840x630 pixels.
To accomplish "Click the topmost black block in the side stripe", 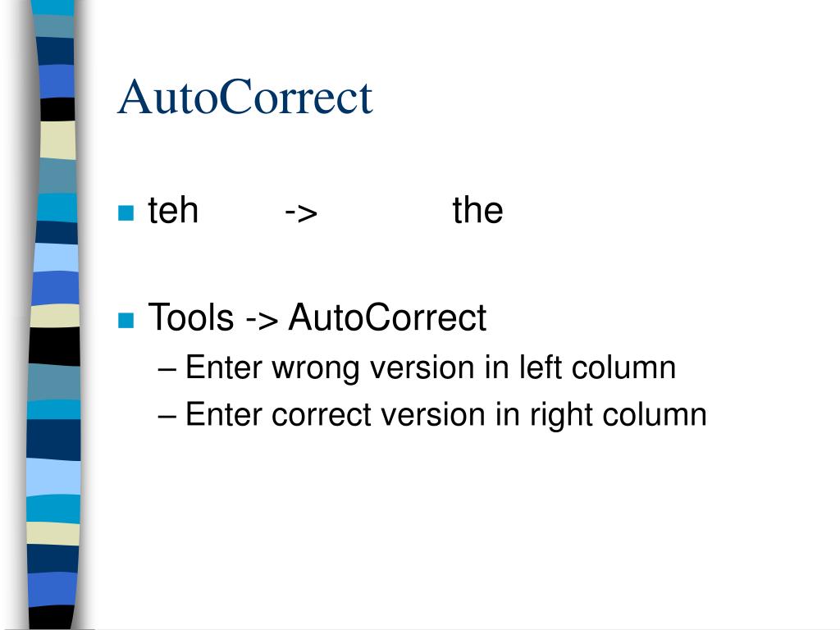I will tap(57, 109).
